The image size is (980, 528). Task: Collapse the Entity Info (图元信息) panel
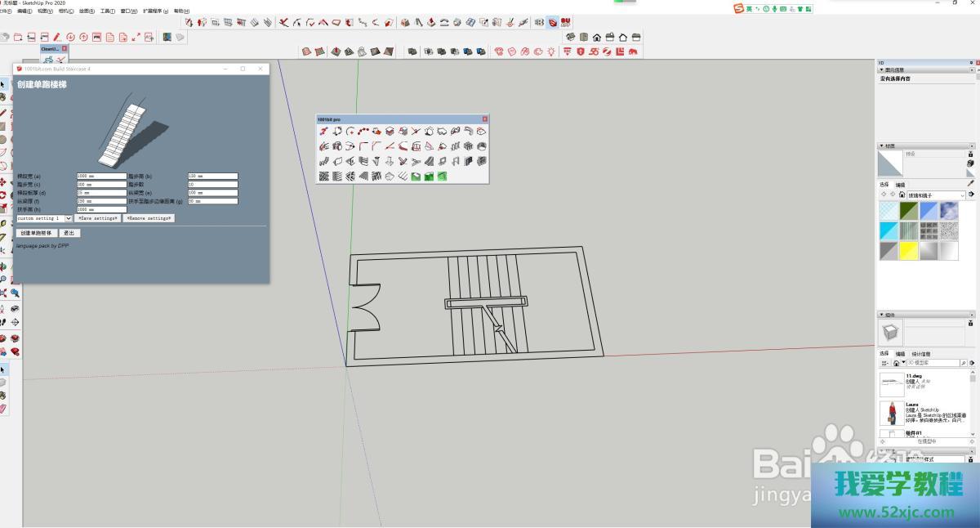pos(881,70)
